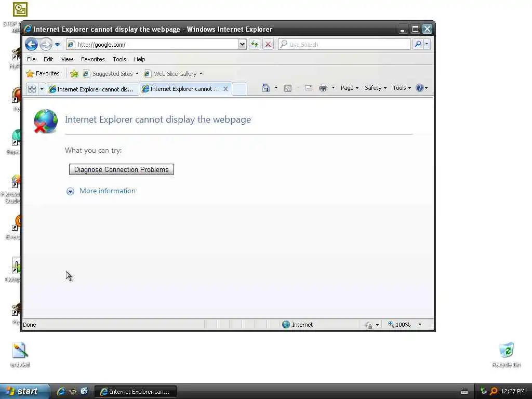Click the 12:27 PM taskbar clock
Viewport: 532px width, 399px height.
(x=513, y=391)
